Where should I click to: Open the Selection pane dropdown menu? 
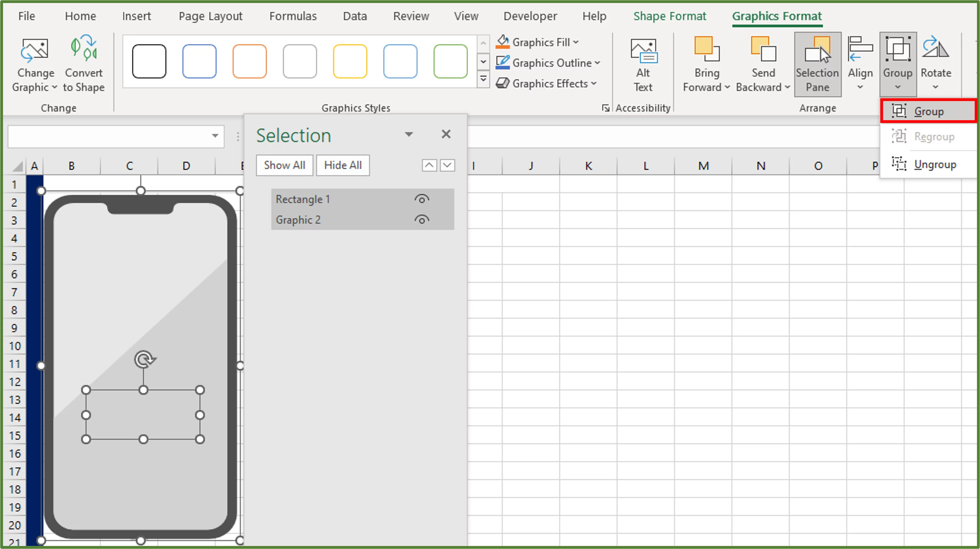pos(409,134)
